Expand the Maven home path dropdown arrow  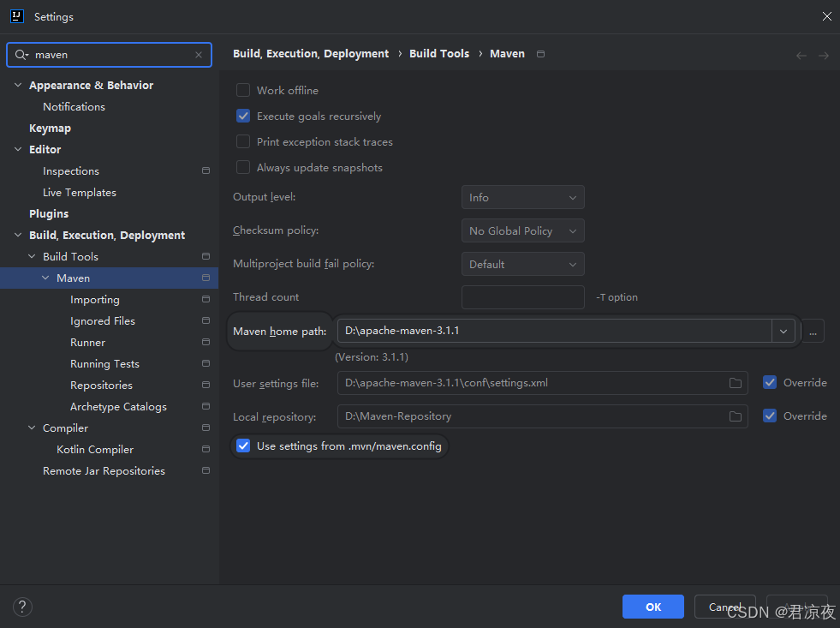(783, 331)
